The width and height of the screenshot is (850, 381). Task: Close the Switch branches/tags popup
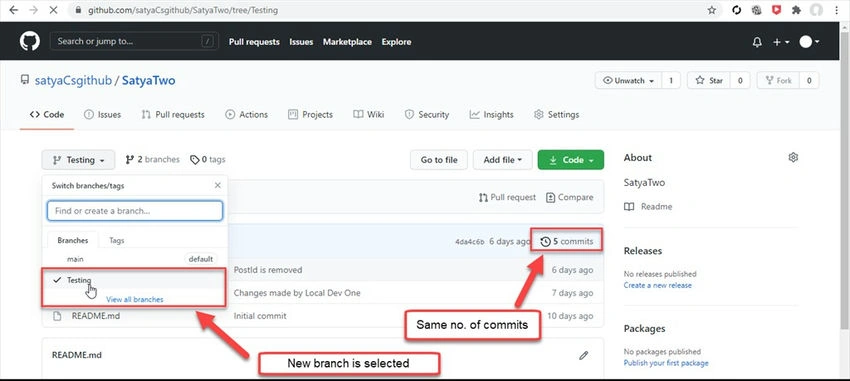(217, 185)
